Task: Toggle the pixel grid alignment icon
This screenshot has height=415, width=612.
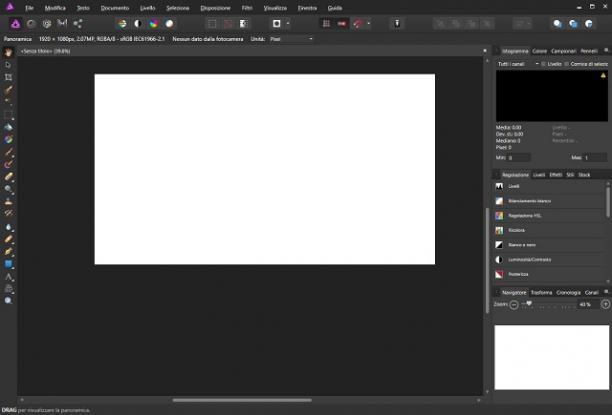Action: 326,24
